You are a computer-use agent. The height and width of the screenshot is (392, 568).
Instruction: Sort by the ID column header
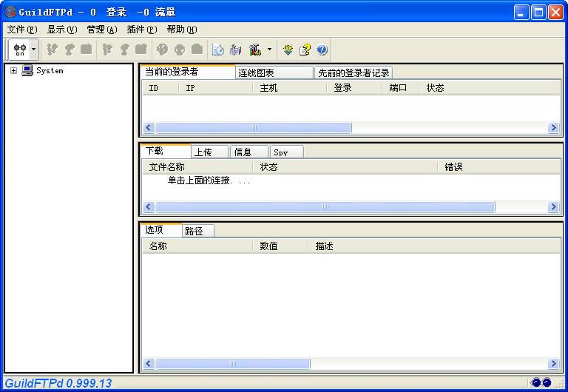coord(160,88)
